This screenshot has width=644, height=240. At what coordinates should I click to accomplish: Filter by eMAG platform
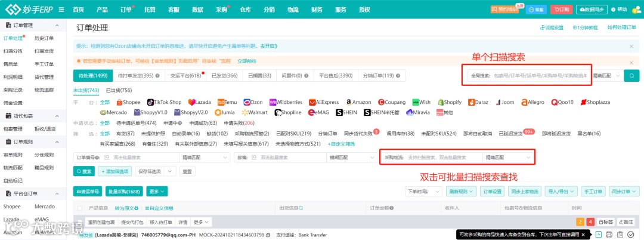319,112
